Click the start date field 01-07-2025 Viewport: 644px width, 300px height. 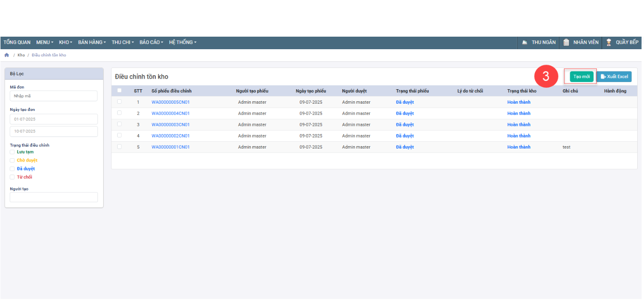coord(54,119)
